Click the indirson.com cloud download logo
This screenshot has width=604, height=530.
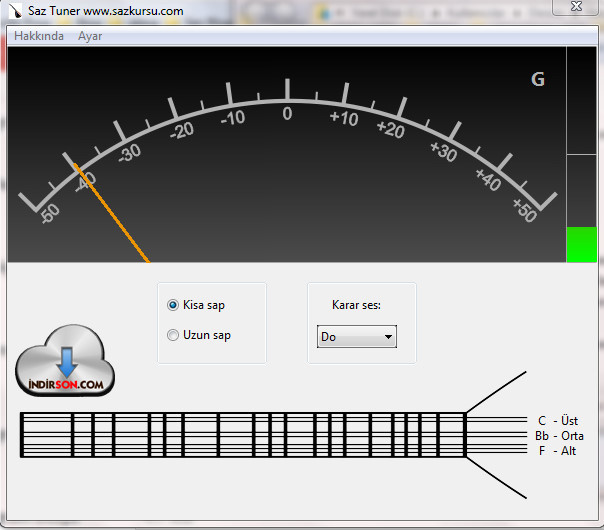pos(65,360)
